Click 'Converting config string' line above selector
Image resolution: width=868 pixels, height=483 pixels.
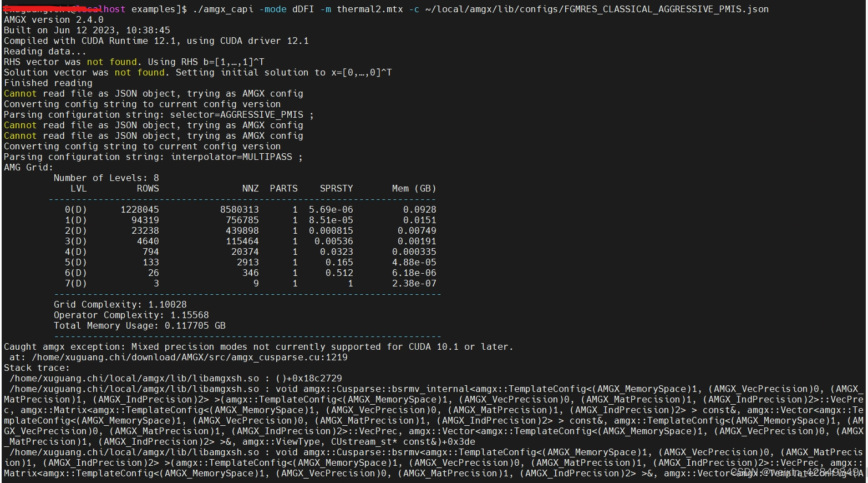pyautogui.click(x=143, y=104)
